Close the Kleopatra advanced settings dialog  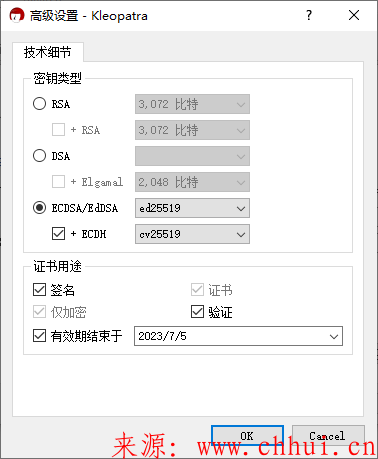[354, 15]
